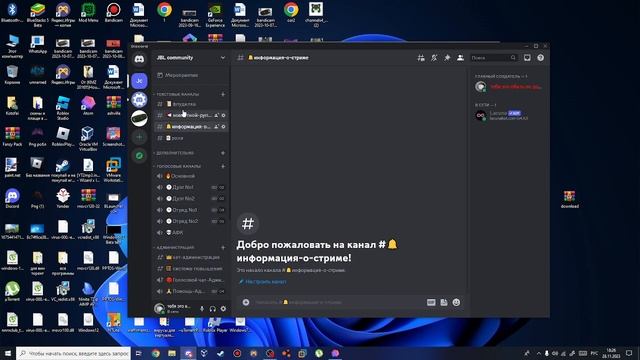The image size is (640, 360).
Task: Join the Голосовой чат-Админ voice channel
Action: point(191,280)
